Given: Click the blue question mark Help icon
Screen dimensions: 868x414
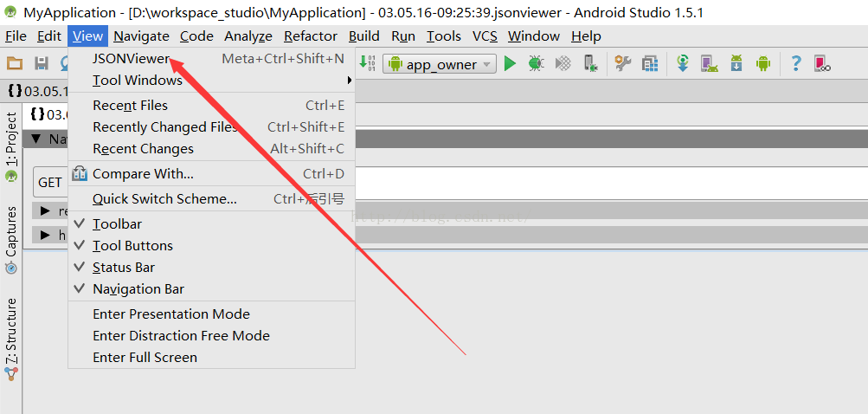Looking at the screenshot, I should (x=796, y=64).
